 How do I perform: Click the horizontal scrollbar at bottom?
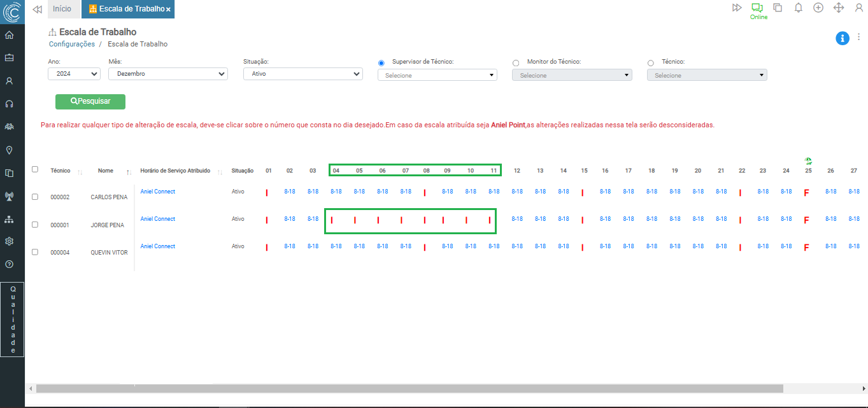click(409, 388)
